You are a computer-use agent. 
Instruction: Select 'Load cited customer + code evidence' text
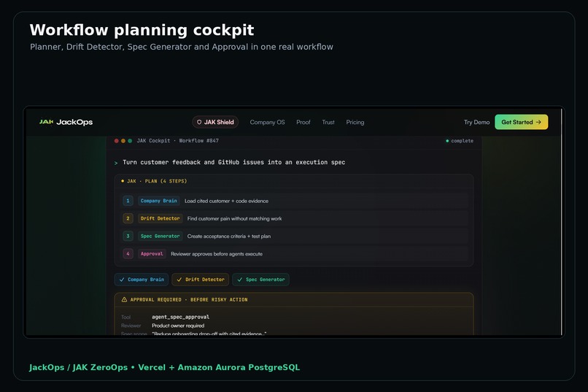tap(226, 201)
